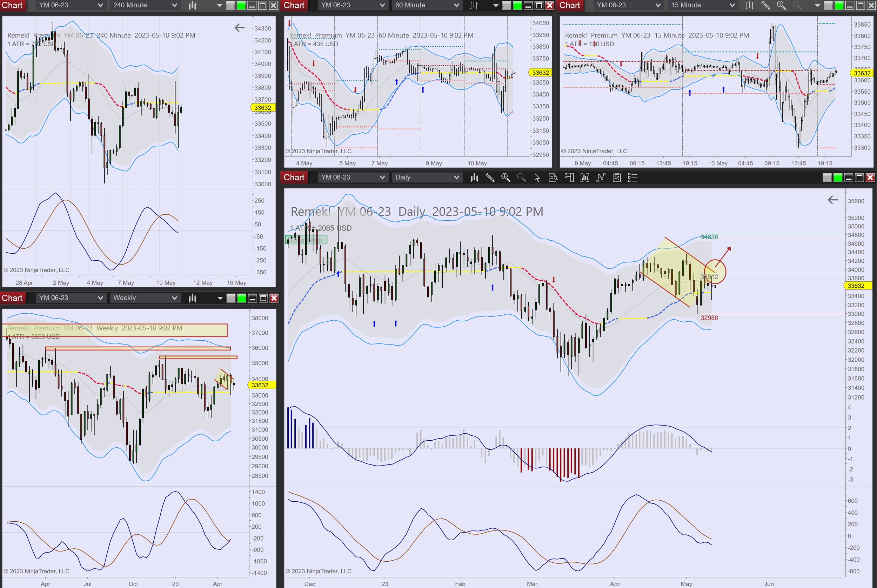Click back arrow on Daily chart
The image size is (877, 588).
point(832,200)
